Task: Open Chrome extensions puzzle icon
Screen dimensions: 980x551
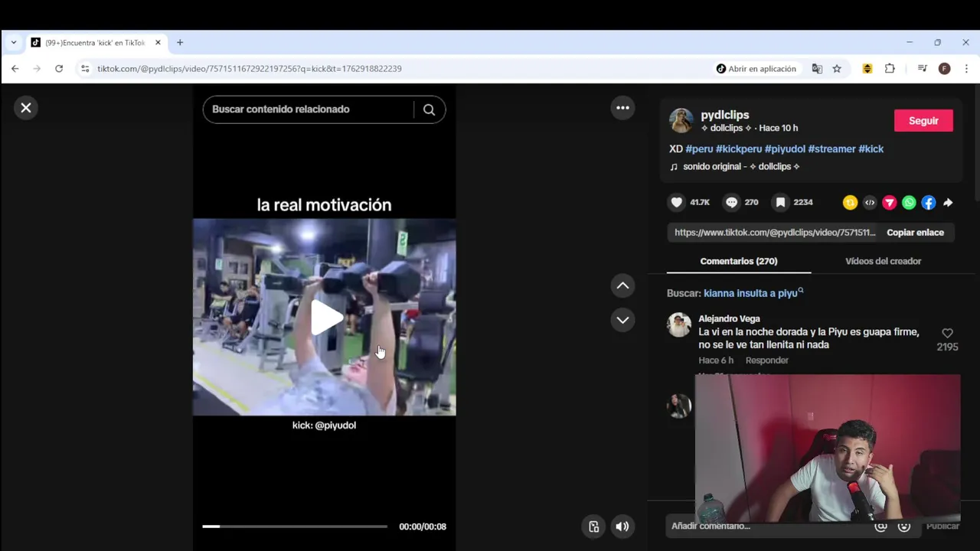Action: tap(890, 69)
